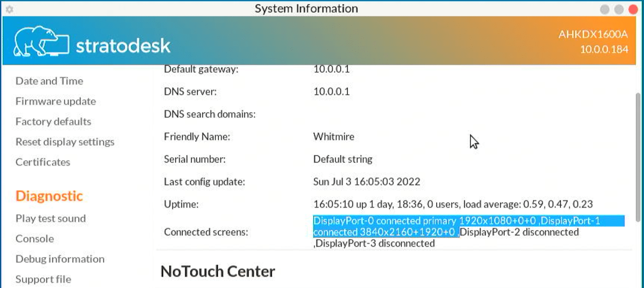
Task: Open Certificates section
Action: click(x=43, y=162)
